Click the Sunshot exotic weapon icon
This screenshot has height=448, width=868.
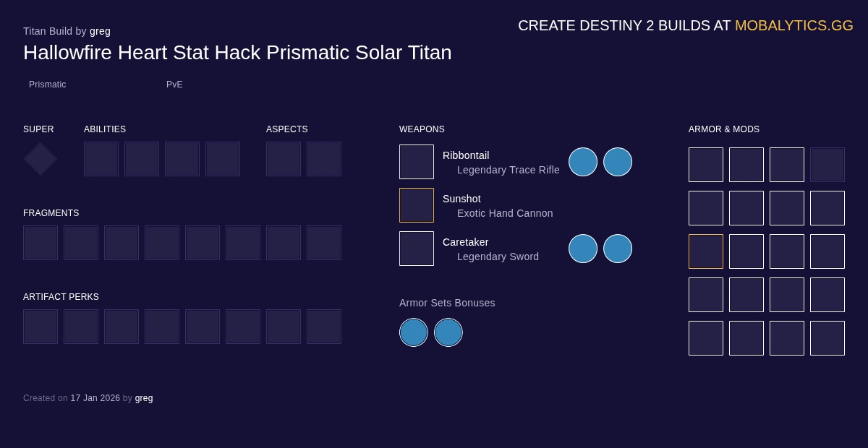[x=417, y=205]
